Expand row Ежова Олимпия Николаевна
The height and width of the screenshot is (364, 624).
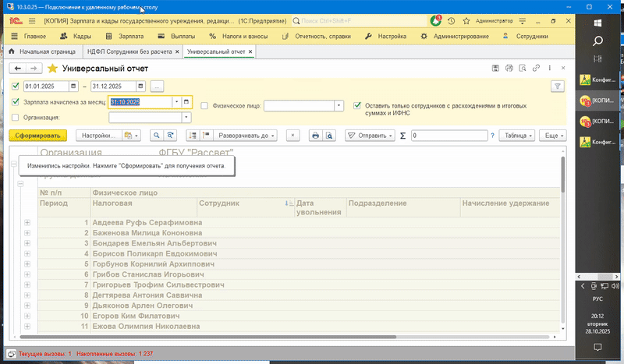click(x=27, y=327)
